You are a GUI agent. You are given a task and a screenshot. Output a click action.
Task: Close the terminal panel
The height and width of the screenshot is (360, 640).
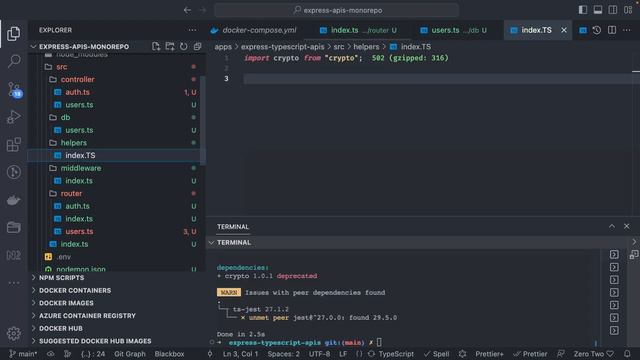click(x=627, y=226)
